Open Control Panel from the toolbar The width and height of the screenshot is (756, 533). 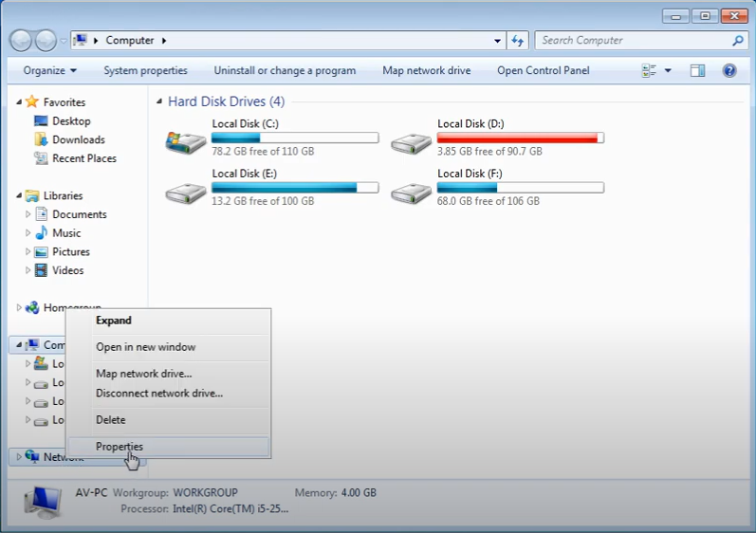click(543, 70)
